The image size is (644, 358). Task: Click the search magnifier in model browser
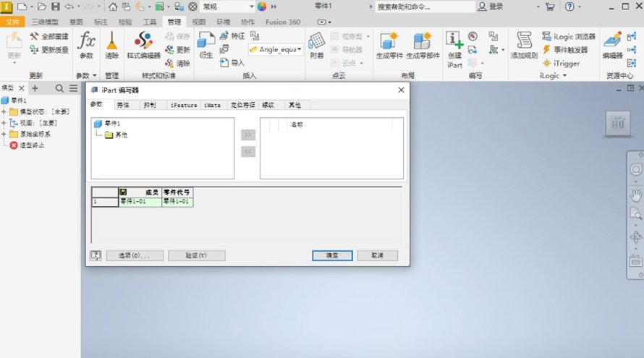pos(59,88)
